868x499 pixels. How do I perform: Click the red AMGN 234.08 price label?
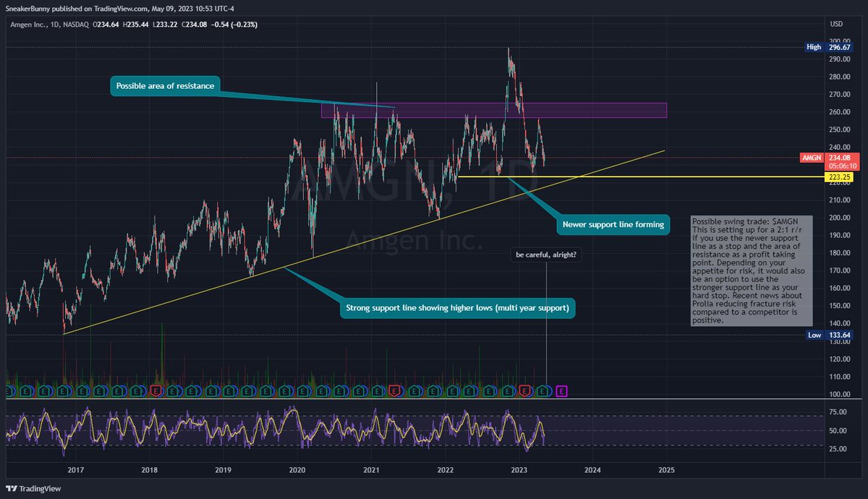(830, 158)
